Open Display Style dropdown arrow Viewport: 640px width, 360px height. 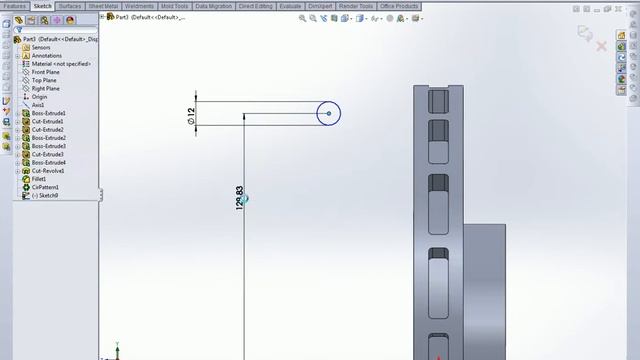coord(366,19)
